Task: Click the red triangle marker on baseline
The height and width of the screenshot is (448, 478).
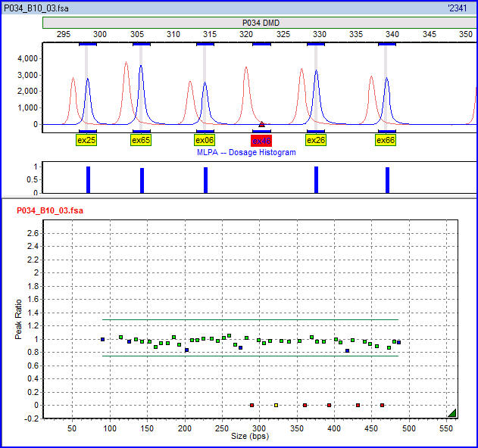Action: (261, 124)
